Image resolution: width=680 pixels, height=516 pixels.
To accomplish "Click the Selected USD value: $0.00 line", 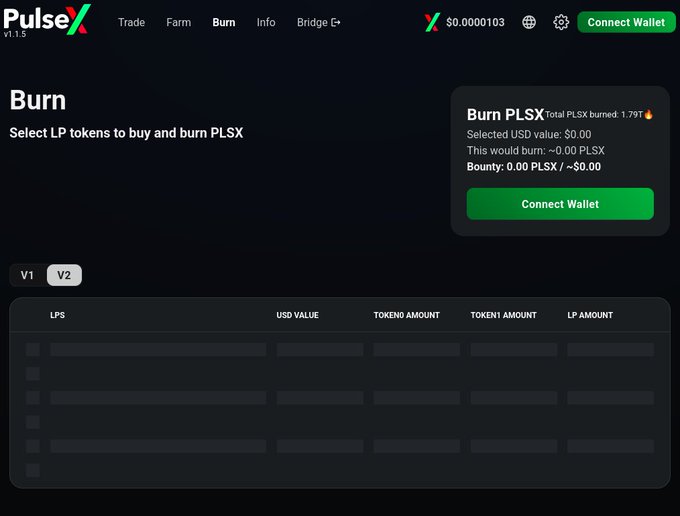I will pos(529,134).
